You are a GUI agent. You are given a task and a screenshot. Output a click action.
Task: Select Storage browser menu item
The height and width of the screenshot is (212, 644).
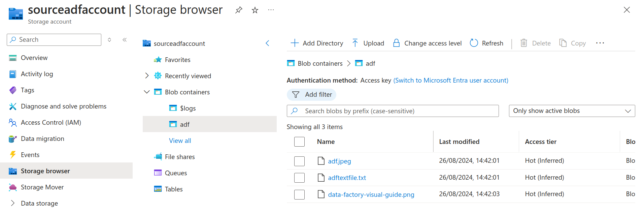click(66, 171)
